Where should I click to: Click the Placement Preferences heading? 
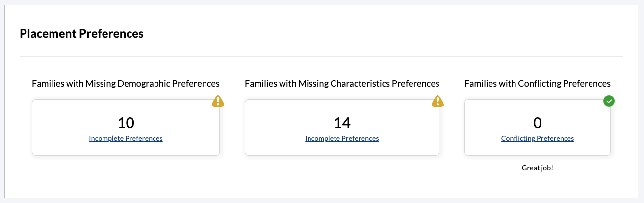[x=81, y=34]
